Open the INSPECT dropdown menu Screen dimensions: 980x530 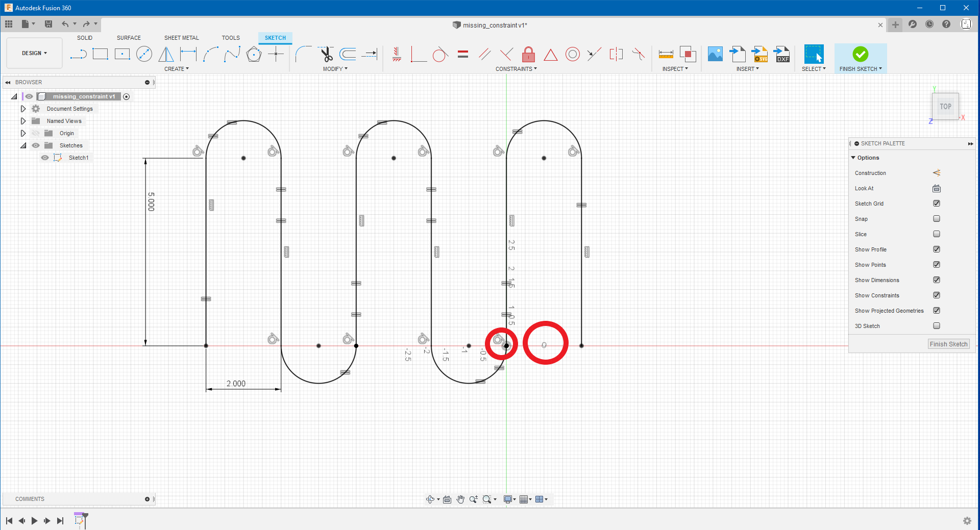pyautogui.click(x=675, y=69)
